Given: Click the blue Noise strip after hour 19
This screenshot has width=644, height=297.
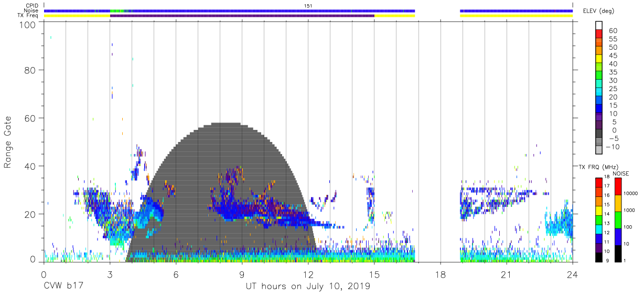Looking at the screenshot, I should (x=517, y=10).
